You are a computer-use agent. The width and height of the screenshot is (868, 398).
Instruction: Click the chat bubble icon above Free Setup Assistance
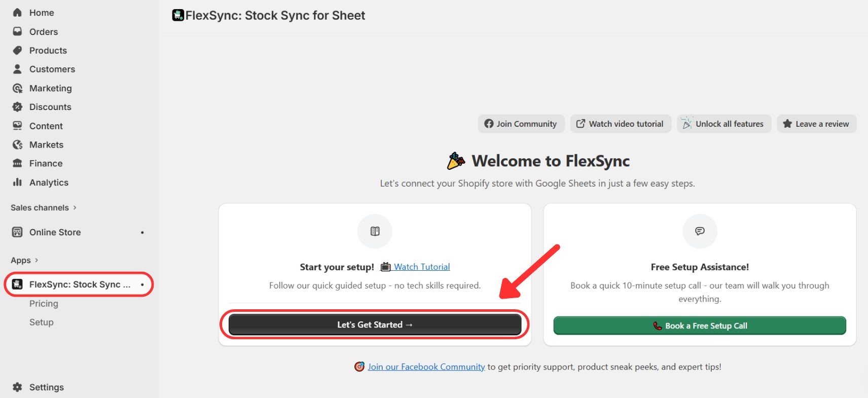(700, 231)
